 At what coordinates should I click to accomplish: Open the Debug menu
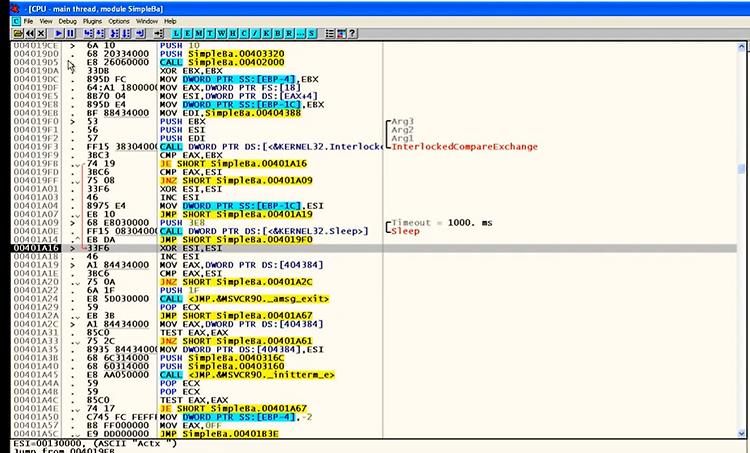click(x=67, y=21)
